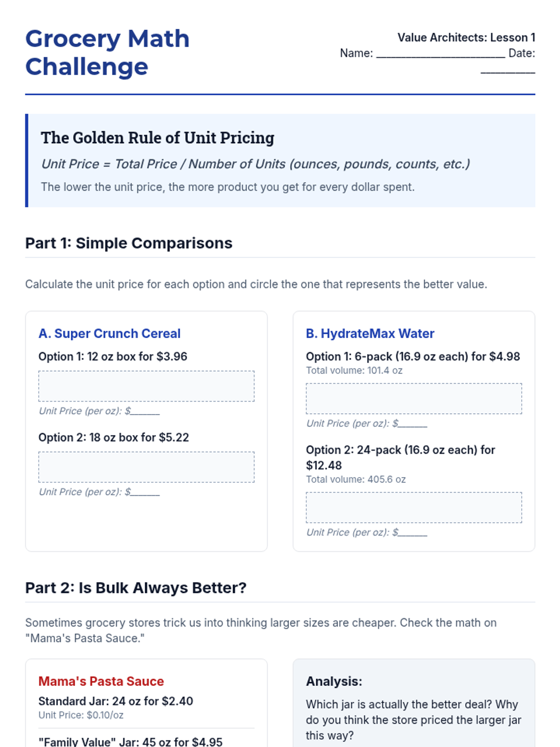The width and height of the screenshot is (560, 747).
Task: Click the Name blank line in header
Action: (x=440, y=54)
